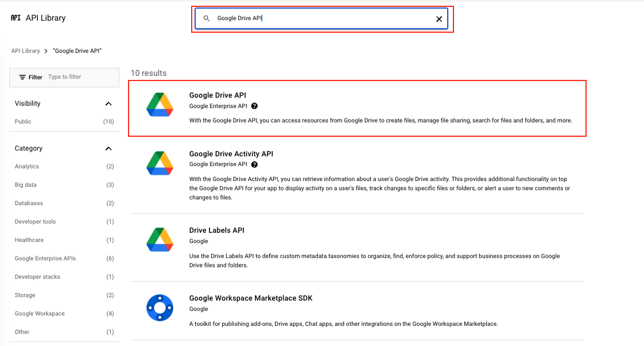Clear the search box with X
Screen dimensions: 644x346
click(x=439, y=19)
